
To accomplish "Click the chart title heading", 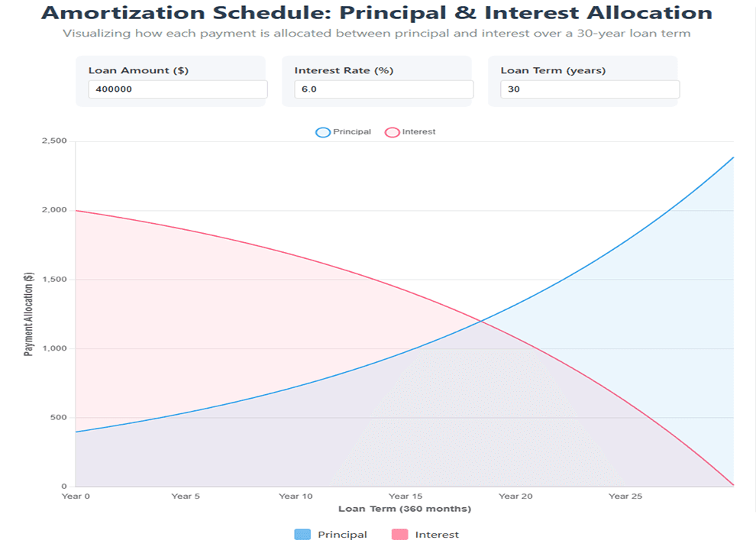I will (377, 13).
